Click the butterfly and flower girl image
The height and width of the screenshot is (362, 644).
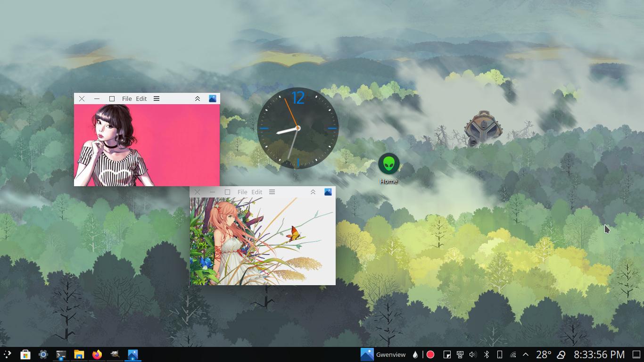pos(263,241)
